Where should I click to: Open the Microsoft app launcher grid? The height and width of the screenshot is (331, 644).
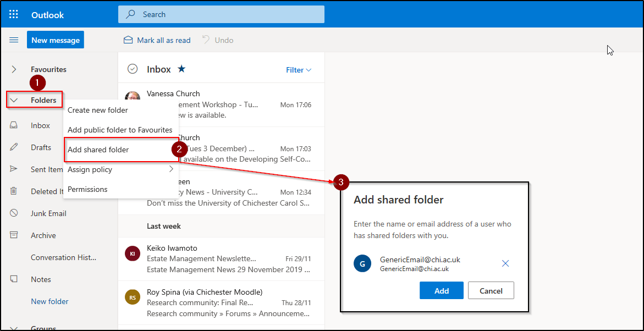13,14
